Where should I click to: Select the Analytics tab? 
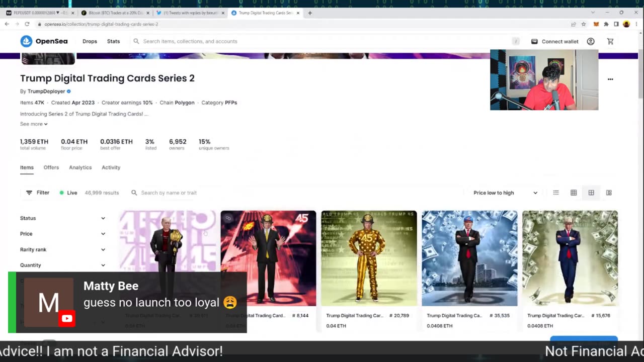80,167
